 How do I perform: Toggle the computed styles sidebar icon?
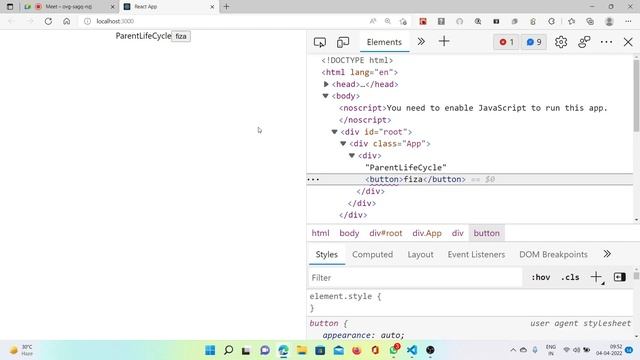620,277
